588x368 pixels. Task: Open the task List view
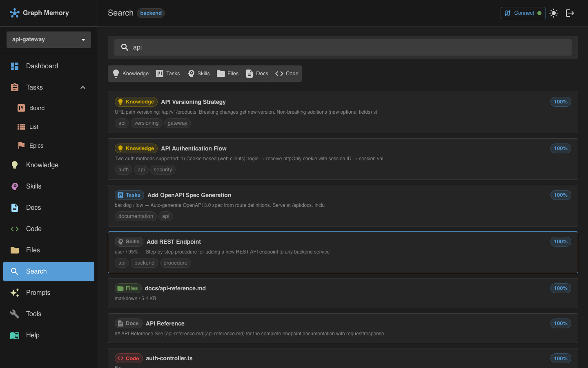(49, 127)
